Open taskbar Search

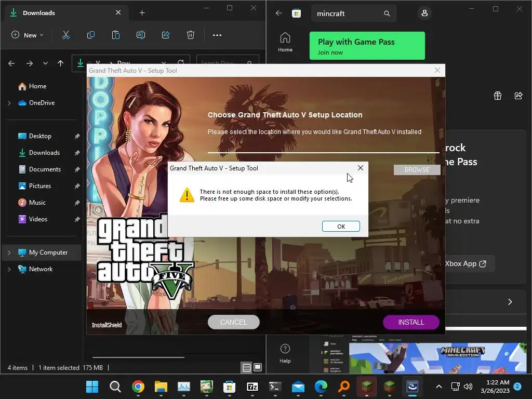[x=115, y=387]
